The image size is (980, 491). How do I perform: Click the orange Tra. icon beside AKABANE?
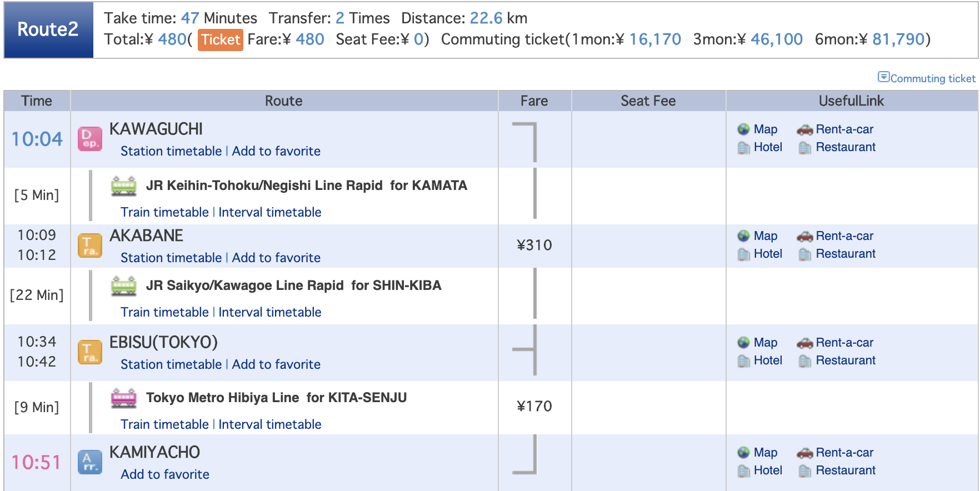(90, 245)
